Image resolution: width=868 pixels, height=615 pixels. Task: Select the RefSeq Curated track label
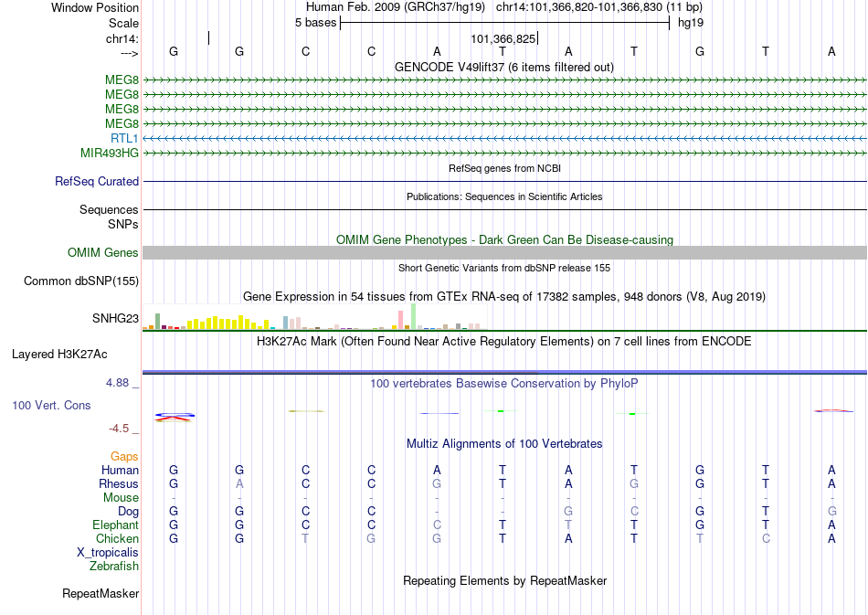[97, 182]
